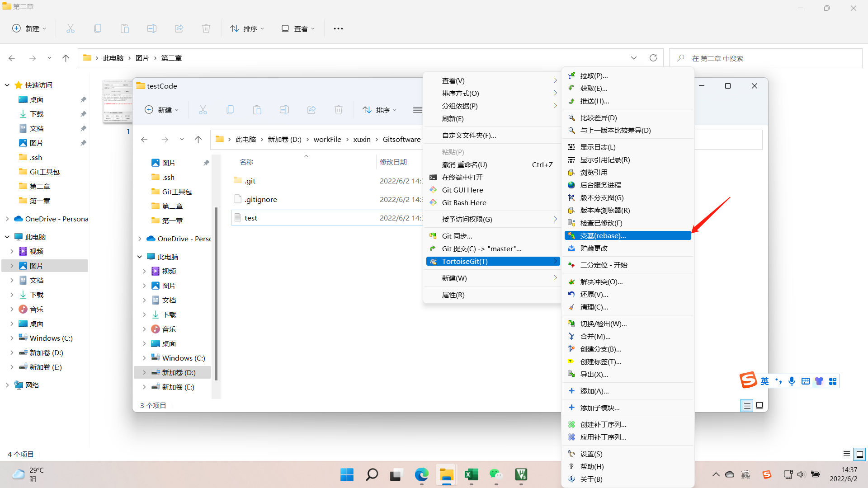Image resolution: width=868 pixels, height=488 pixels.
Task: Click the copy icon in 第二章 window toolbar
Action: (x=98, y=28)
